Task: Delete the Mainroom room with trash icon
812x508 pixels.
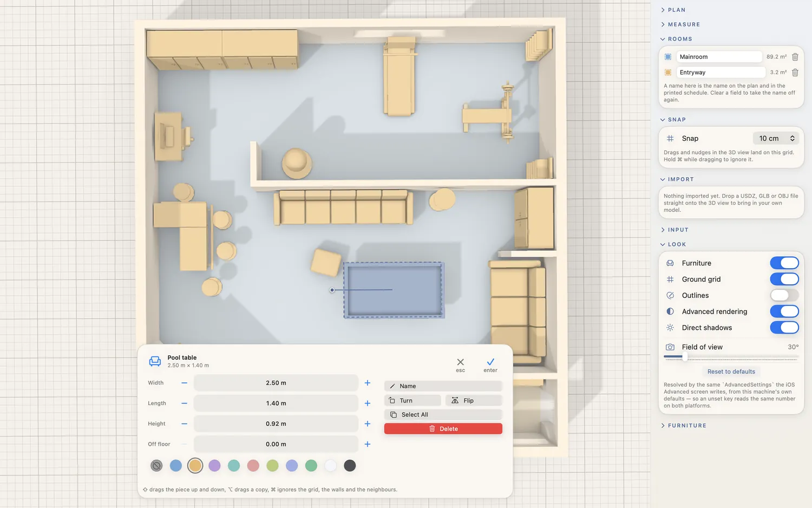Action: 795,57
